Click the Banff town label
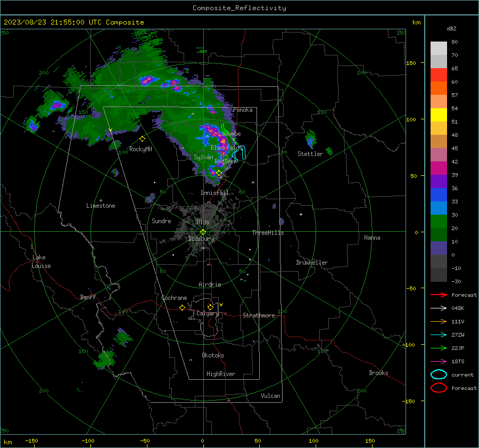 click(x=88, y=297)
